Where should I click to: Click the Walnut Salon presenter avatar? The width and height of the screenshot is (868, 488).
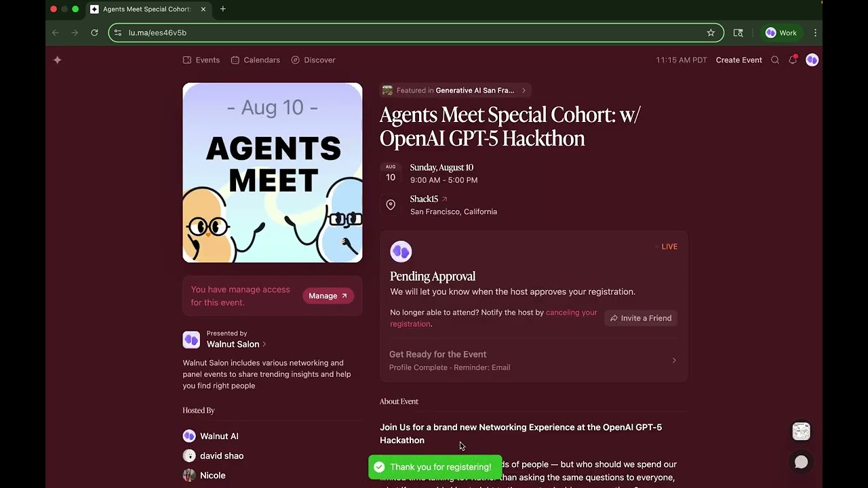point(191,339)
